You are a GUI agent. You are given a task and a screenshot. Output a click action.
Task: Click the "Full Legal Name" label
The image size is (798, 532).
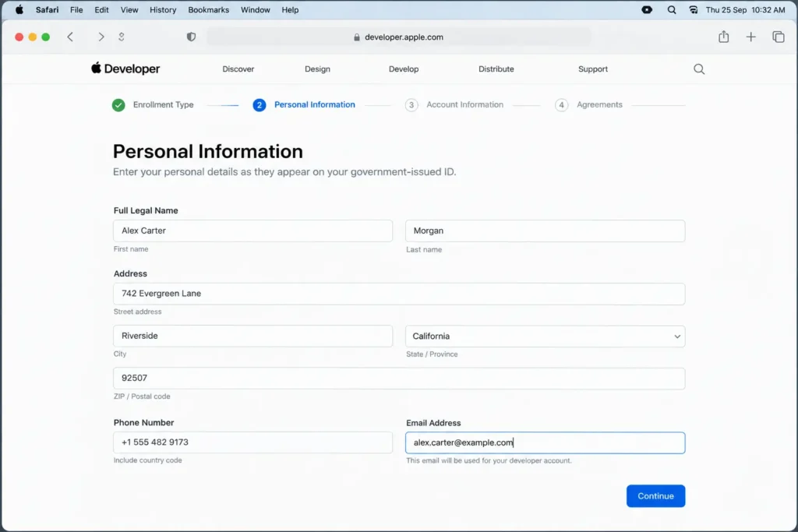pos(146,210)
